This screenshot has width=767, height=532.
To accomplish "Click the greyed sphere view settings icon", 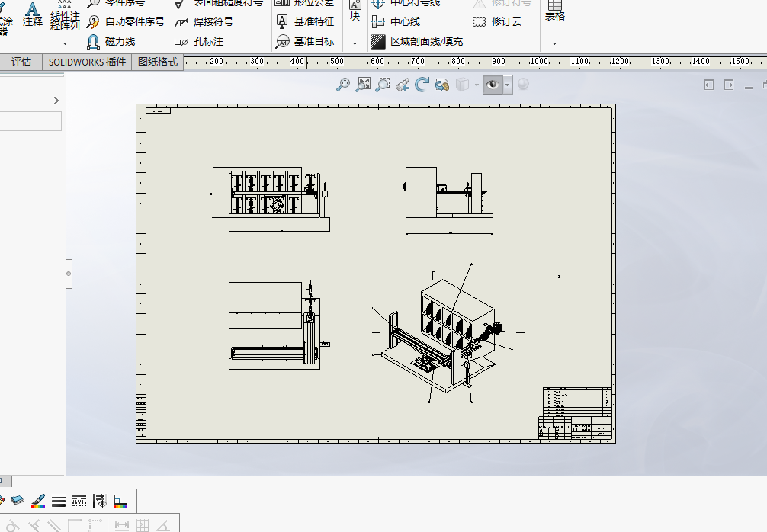I will [x=523, y=84].
